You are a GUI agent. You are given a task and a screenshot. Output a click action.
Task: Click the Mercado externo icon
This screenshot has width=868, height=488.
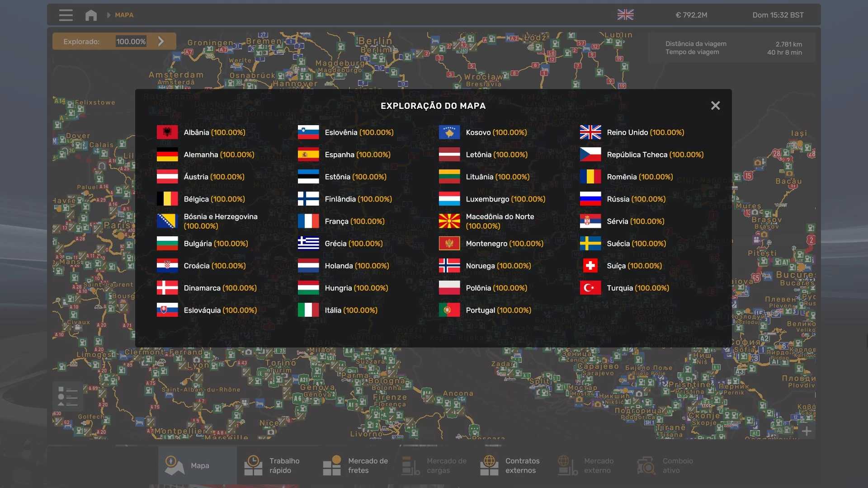(x=568, y=465)
